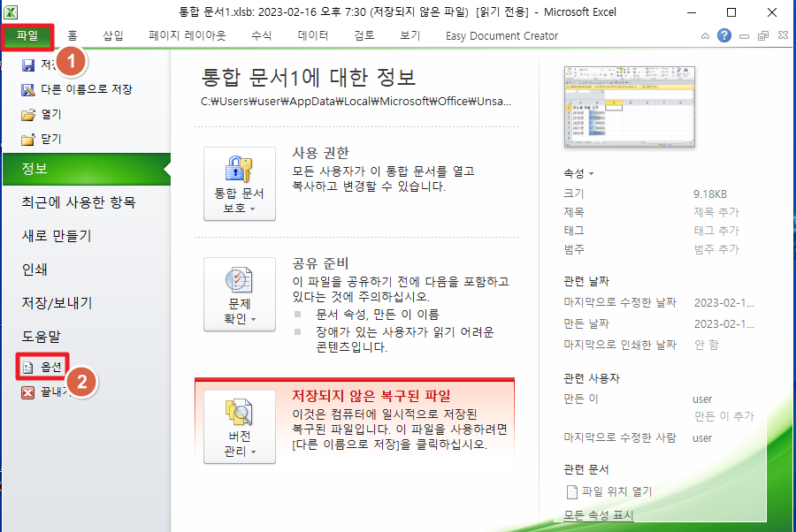
Task: Minimize the workbook window inside Excel
Action: click(x=744, y=36)
